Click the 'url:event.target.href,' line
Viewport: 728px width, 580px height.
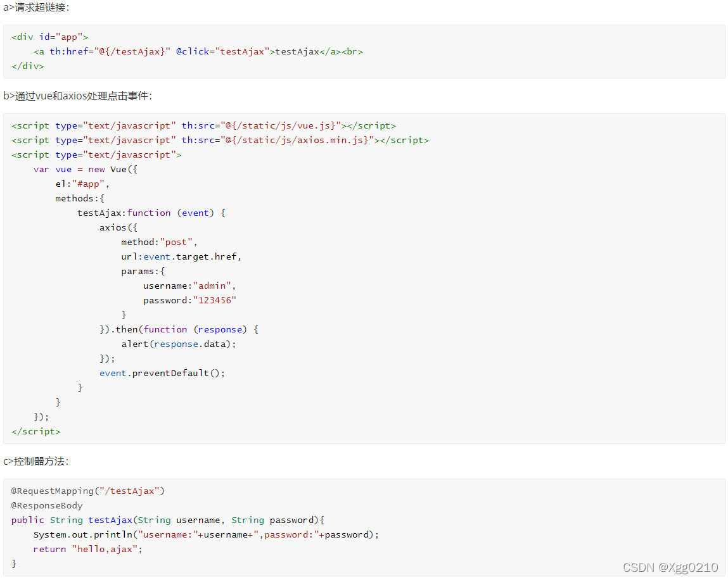[181, 256]
